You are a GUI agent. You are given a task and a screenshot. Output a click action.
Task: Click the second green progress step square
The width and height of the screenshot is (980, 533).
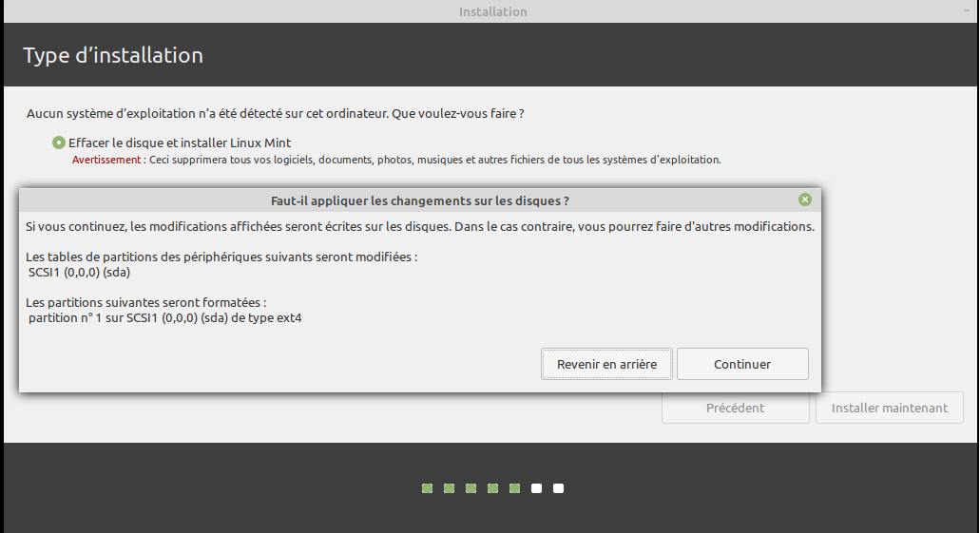pos(450,488)
